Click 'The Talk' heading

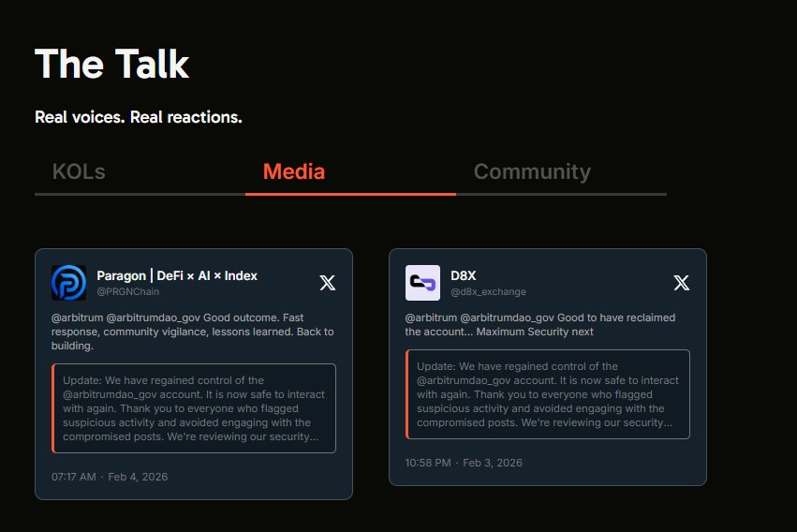pos(111,64)
